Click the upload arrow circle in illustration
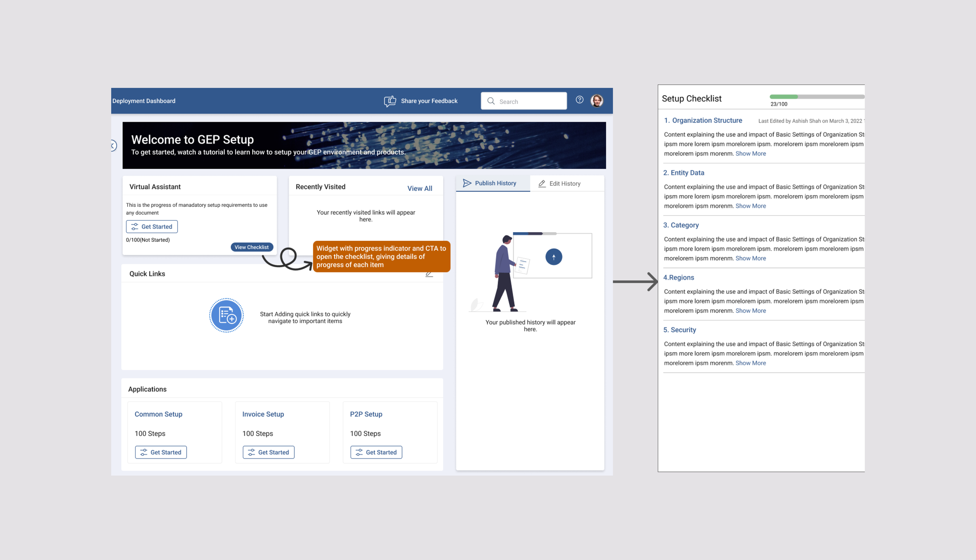This screenshot has height=560, width=976. pyautogui.click(x=553, y=257)
